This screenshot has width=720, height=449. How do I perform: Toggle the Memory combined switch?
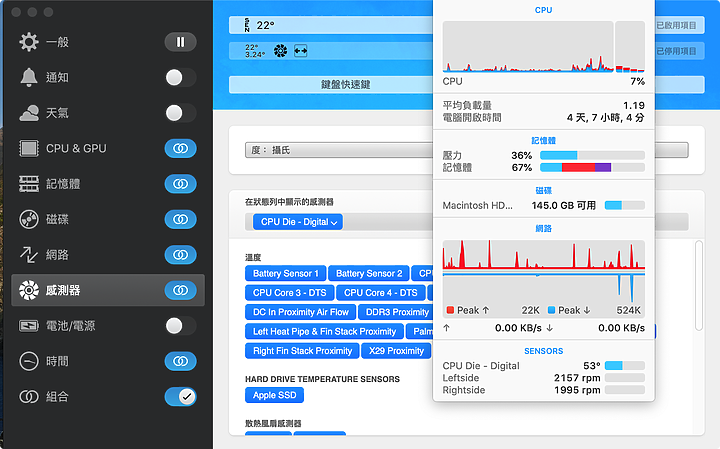point(180,184)
